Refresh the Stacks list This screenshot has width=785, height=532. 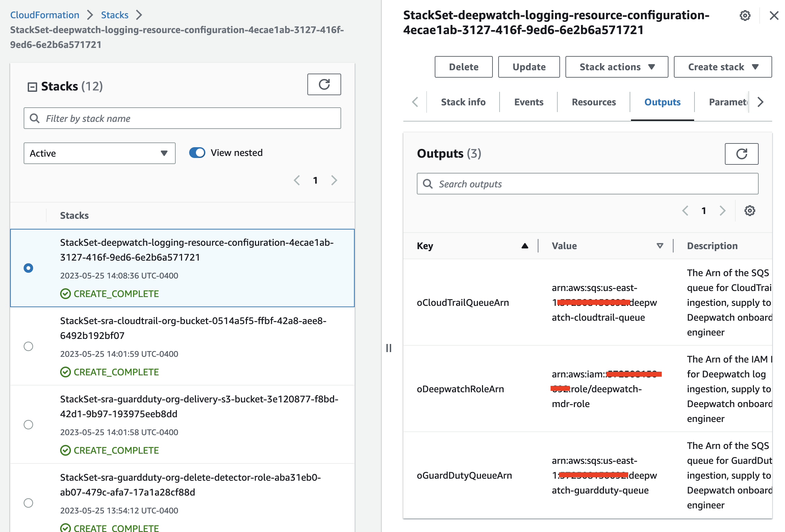[x=324, y=84]
